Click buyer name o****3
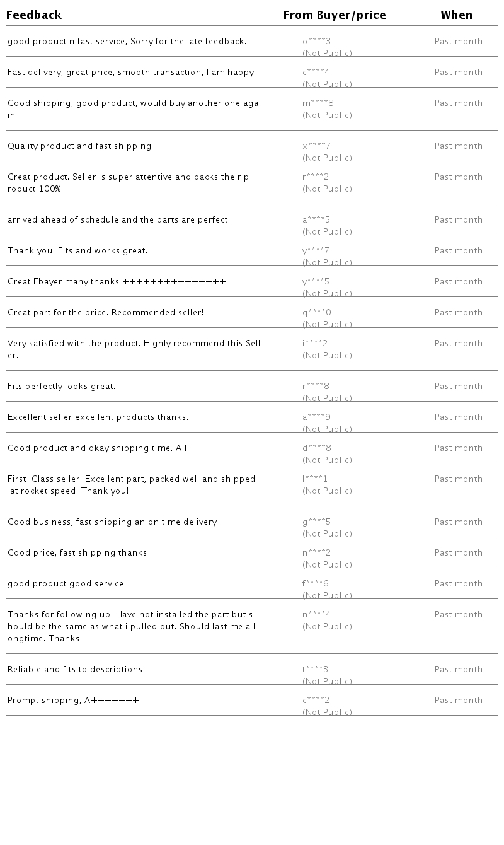The width and height of the screenshot is (504, 845). 316,42
